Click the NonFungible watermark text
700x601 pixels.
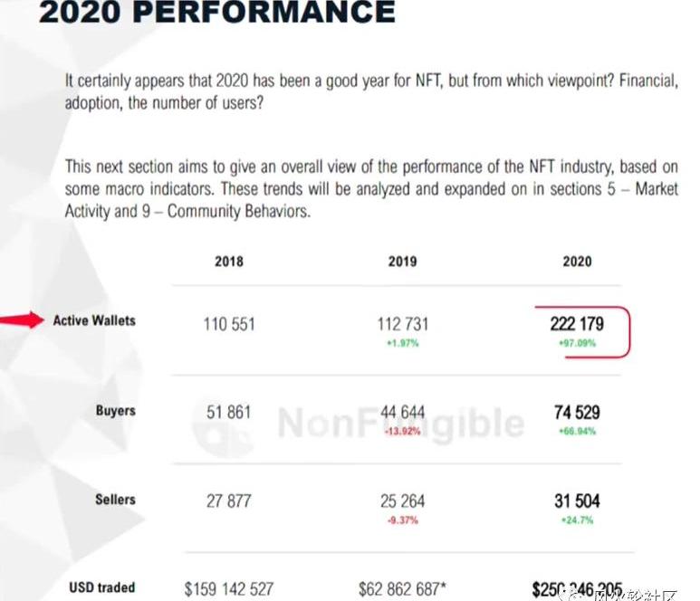[400, 424]
